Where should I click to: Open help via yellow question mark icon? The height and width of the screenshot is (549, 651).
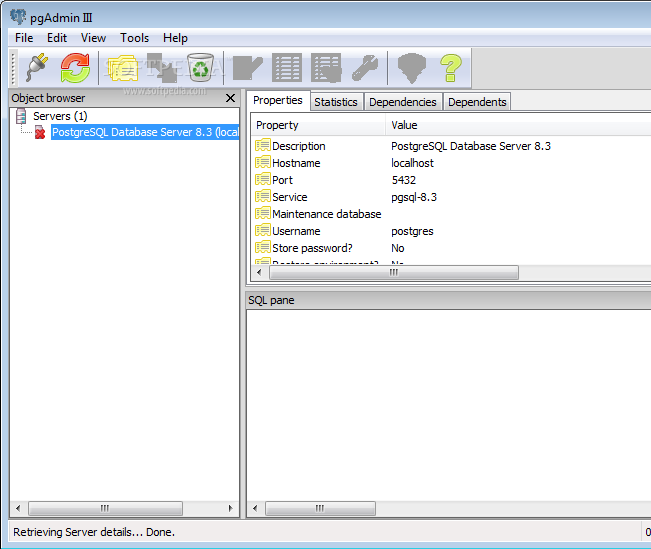tap(451, 68)
